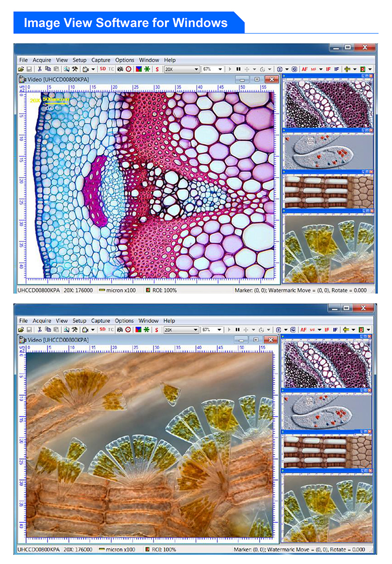Click the open folder icon in top window
Screen dimensions: 392x564
coord(22,70)
